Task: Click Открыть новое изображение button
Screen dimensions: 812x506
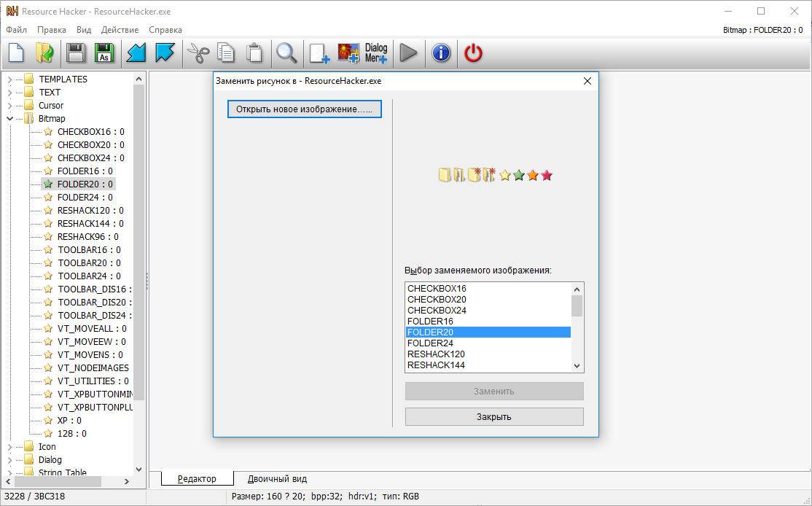Action: tap(305, 109)
